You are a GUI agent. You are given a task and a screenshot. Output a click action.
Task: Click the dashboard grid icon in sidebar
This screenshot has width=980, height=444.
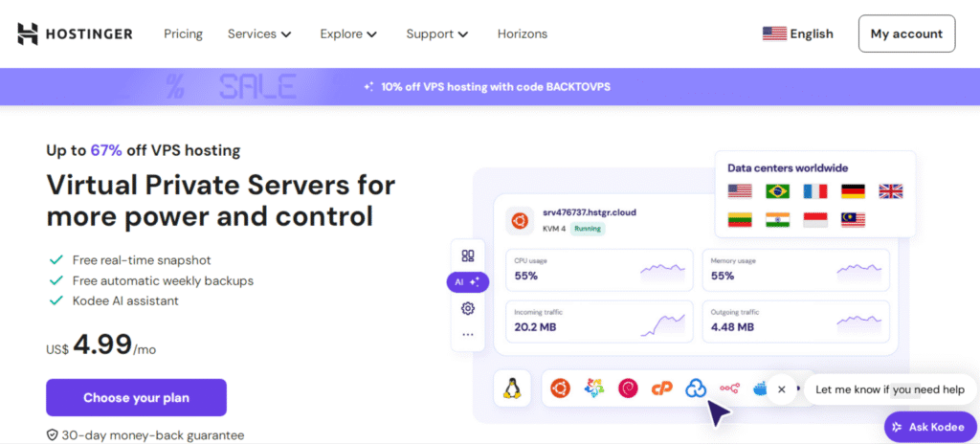pyautogui.click(x=467, y=255)
